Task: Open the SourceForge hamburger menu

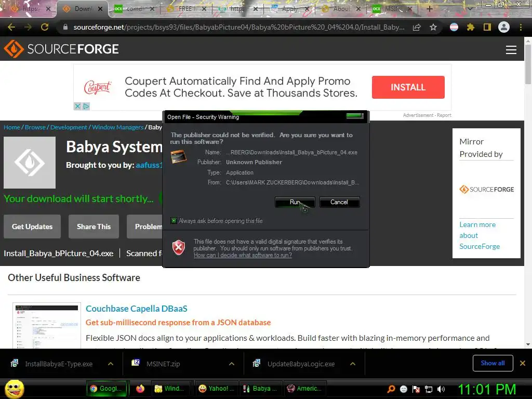Action: [511, 50]
